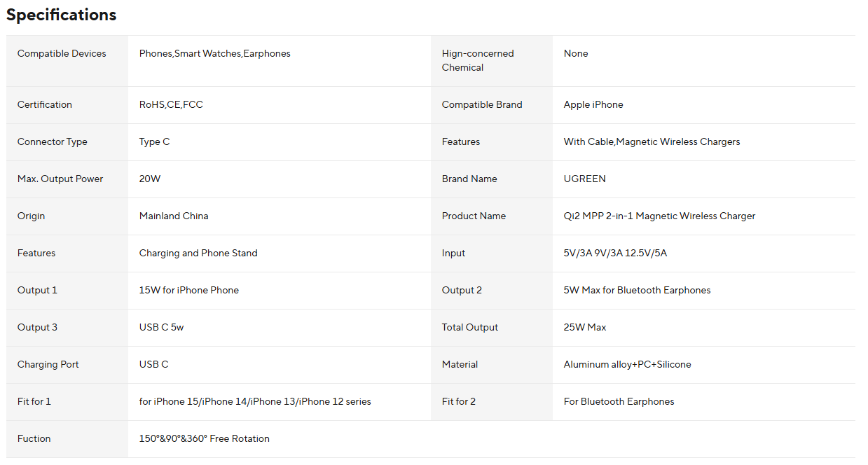Select the Compatible Devices label cell
The width and height of the screenshot is (868, 465).
(x=67, y=61)
